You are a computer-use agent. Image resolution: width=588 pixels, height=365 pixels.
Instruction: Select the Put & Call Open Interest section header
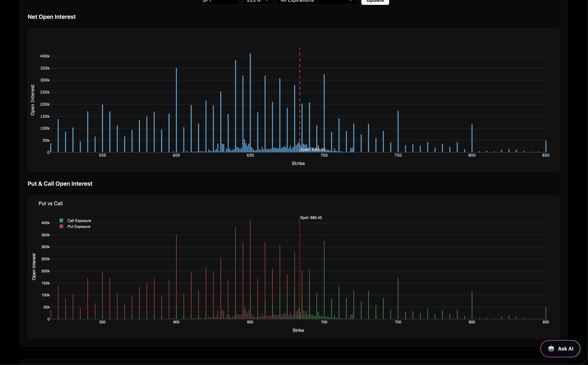point(60,183)
